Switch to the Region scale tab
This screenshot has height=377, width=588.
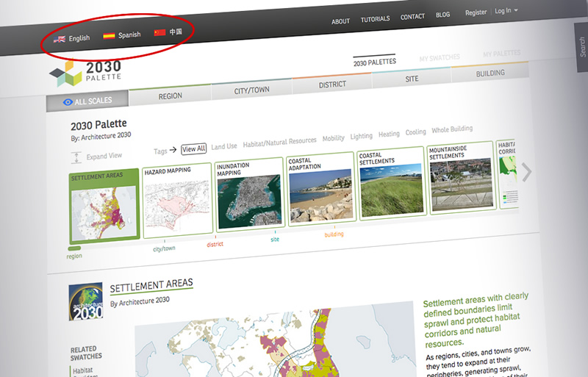170,96
